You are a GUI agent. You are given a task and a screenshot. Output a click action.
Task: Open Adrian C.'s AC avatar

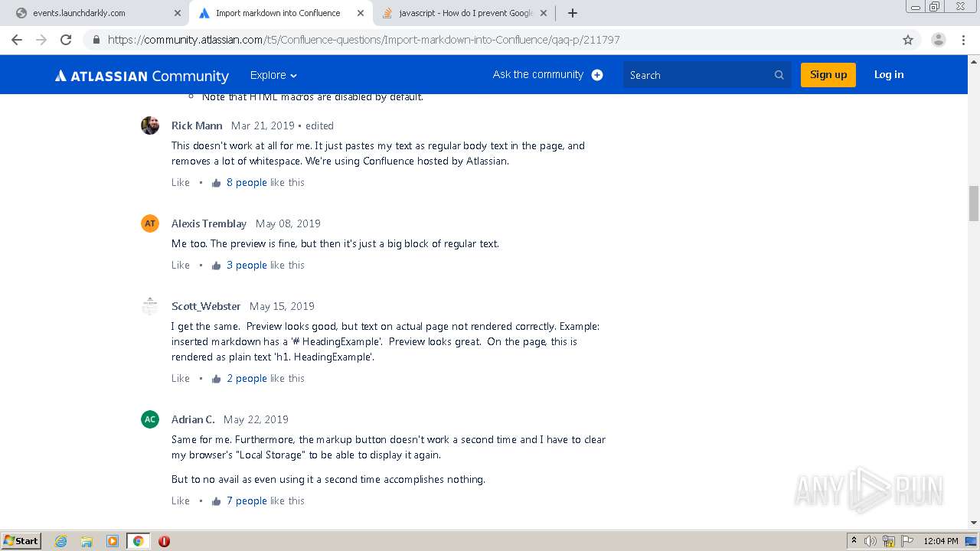click(x=150, y=419)
